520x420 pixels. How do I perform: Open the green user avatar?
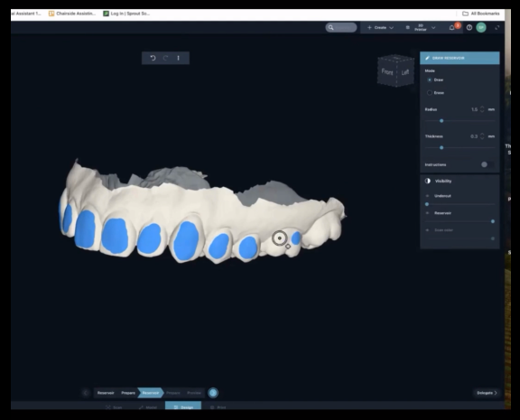coord(481,27)
